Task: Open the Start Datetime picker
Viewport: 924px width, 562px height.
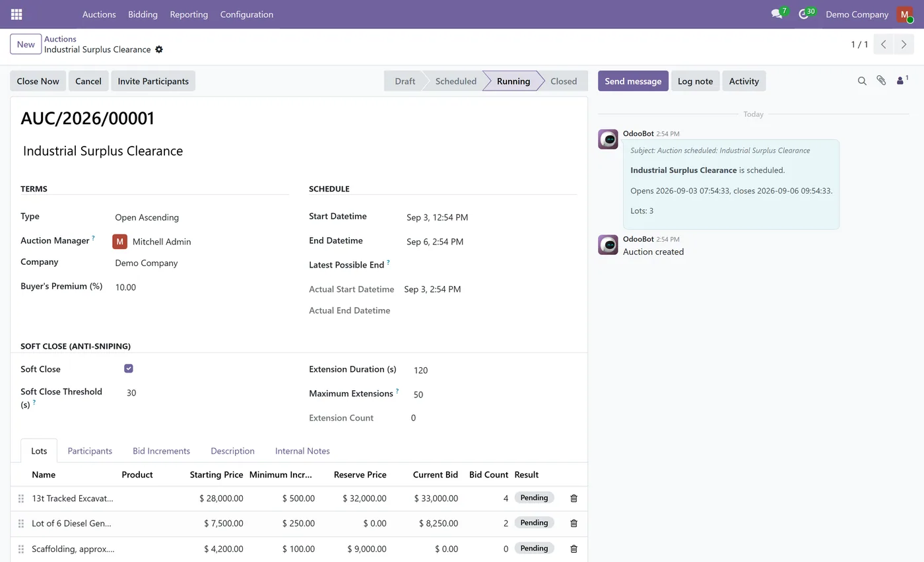Action: coord(491,217)
